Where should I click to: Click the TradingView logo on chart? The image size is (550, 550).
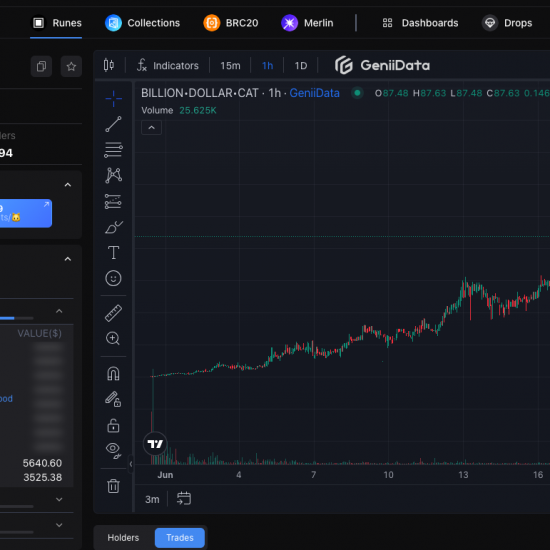point(155,444)
